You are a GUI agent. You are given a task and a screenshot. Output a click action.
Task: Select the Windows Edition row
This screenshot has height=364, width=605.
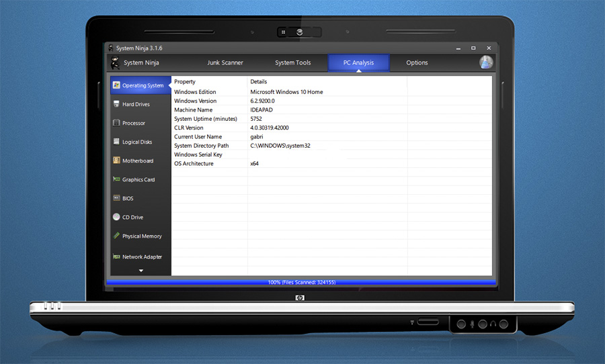click(x=332, y=92)
